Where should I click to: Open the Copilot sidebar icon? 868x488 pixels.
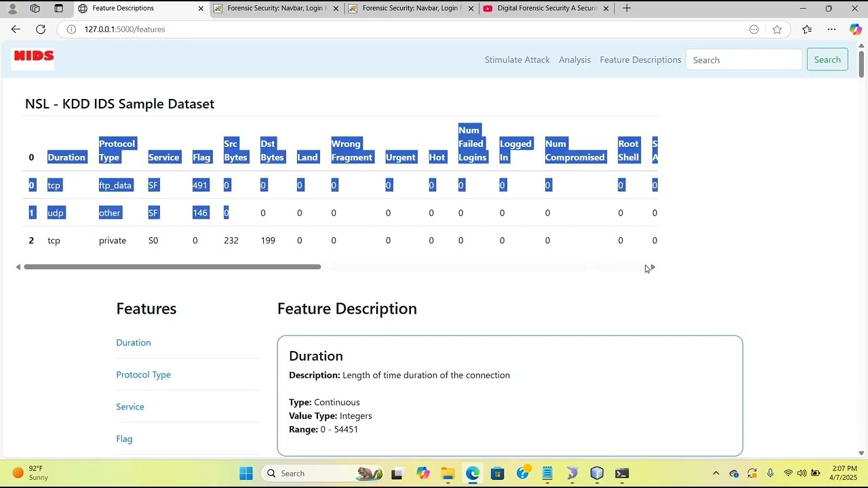tap(856, 29)
